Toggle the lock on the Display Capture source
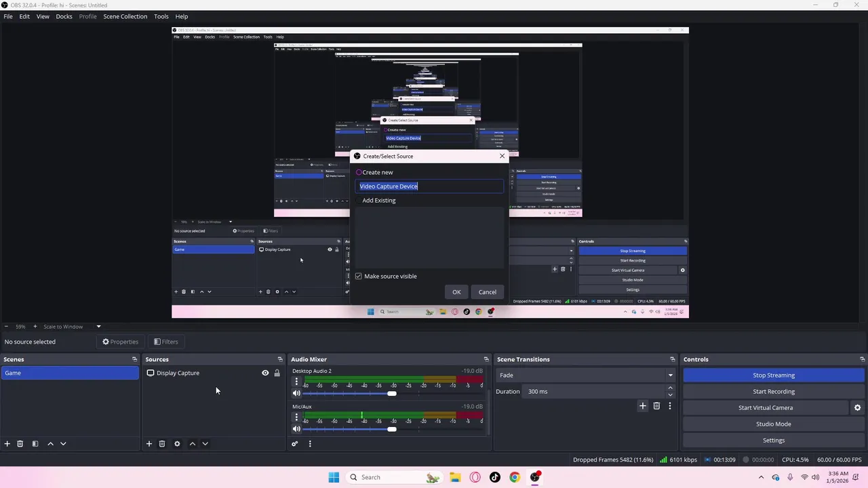 [277, 373]
